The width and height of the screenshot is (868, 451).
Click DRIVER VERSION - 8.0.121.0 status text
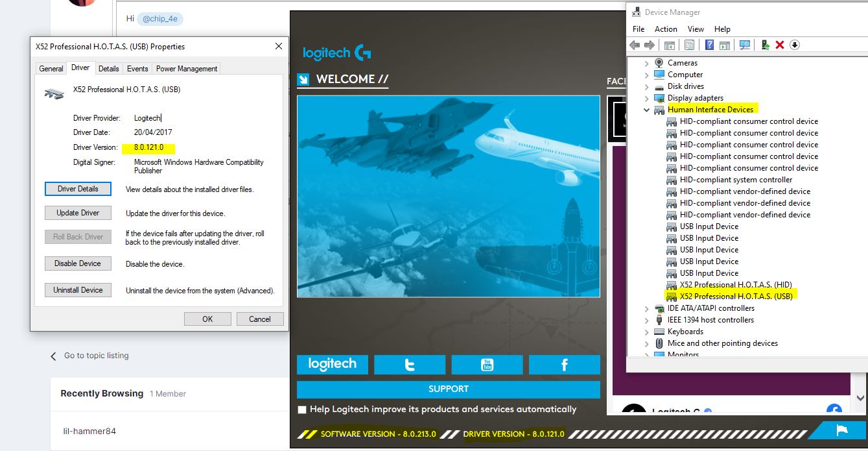(514, 434)
